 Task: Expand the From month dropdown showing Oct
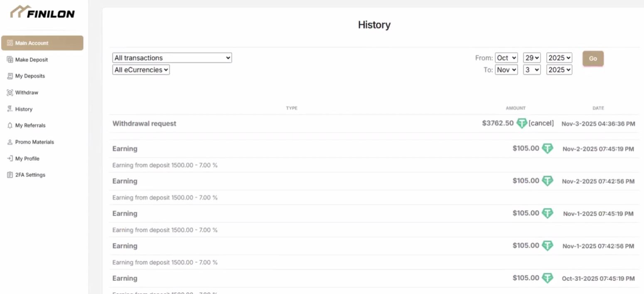point(506,58)
